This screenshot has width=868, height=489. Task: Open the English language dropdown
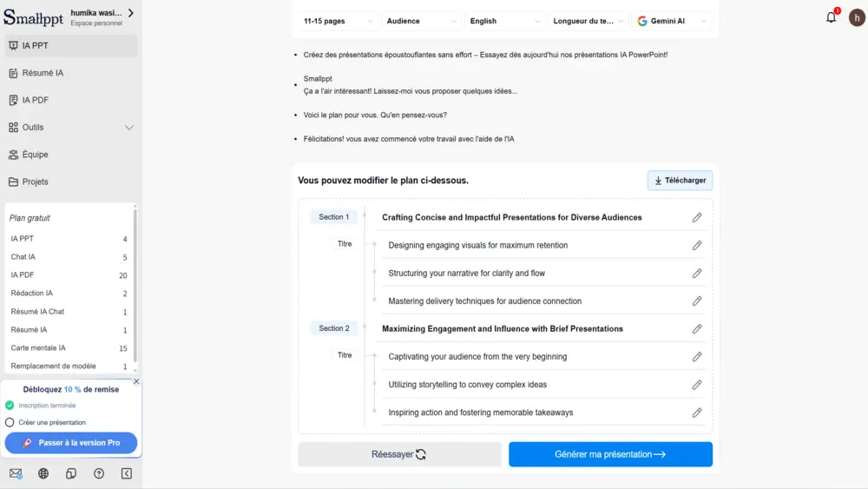tap(504, 21)
